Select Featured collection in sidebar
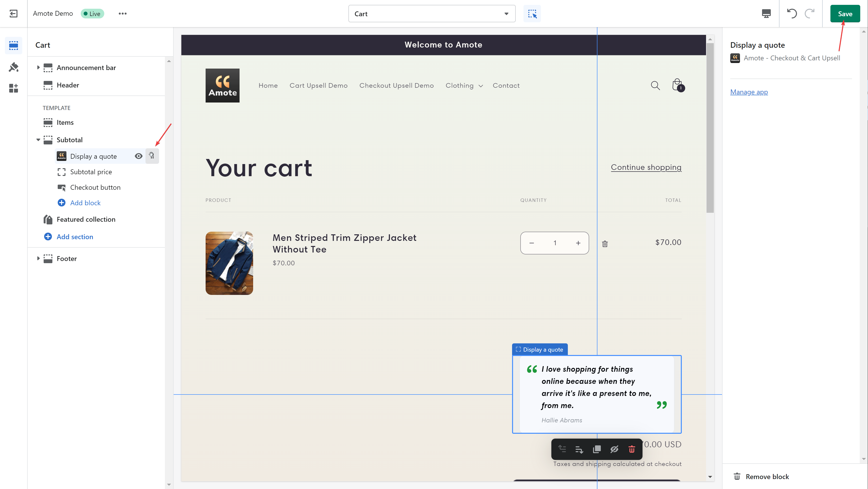The height and width of the screenshot is (489, 868). pyautogui.click(x=86, y=220)
